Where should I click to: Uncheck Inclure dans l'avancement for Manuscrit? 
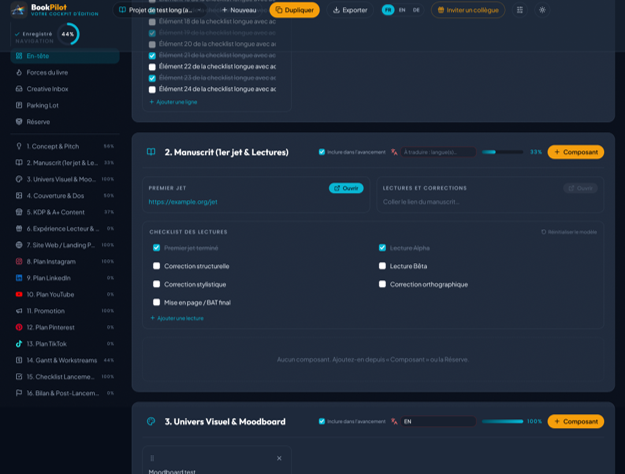tap(322, 152)
